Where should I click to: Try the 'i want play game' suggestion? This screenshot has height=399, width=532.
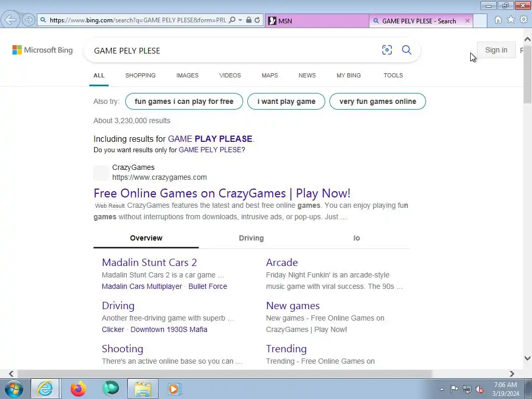286,101
